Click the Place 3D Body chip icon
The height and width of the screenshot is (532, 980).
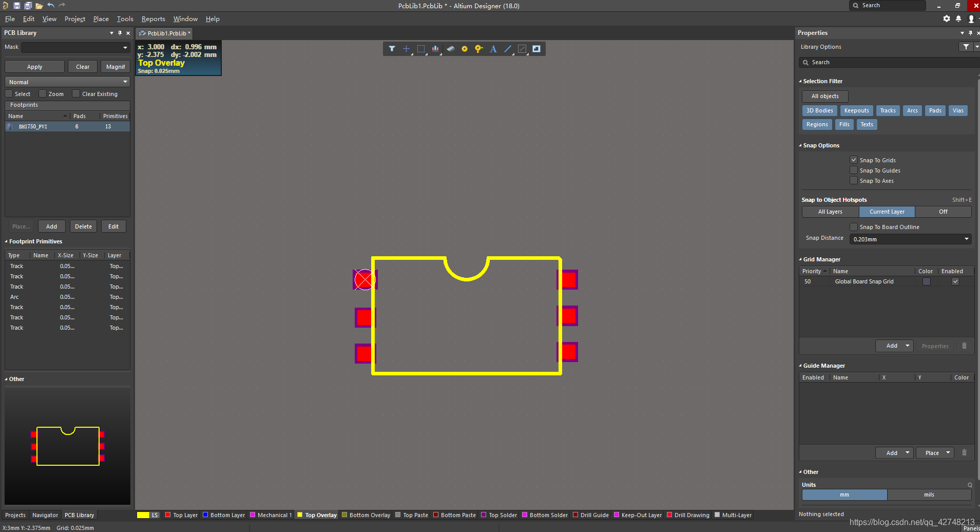click(450, 49)
